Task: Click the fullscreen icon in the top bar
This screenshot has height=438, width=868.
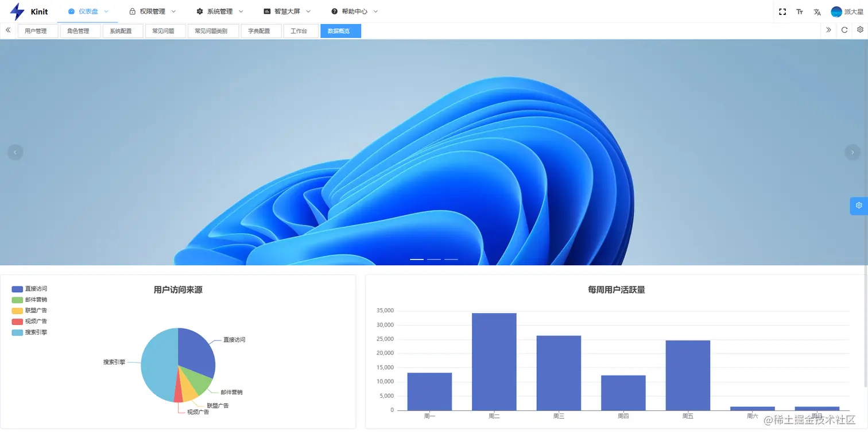Action: coord(782,11)
